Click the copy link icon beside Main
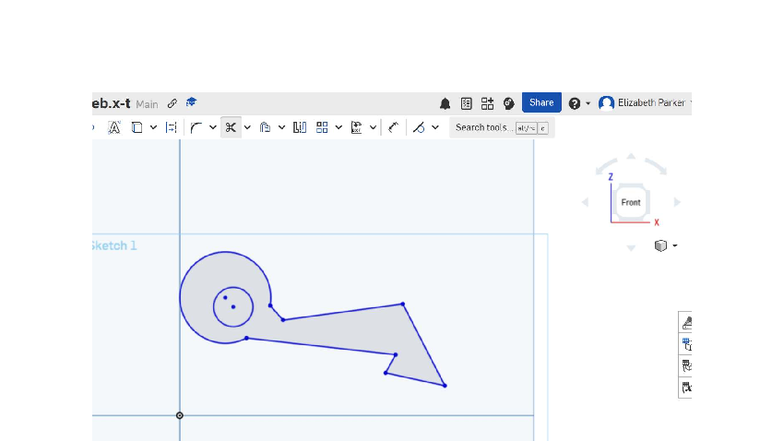784x441 pixels. [x=172, y=103]
